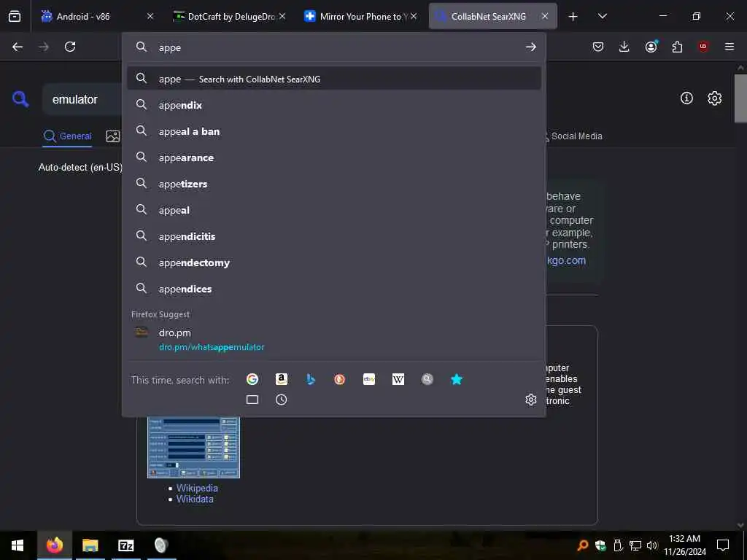Viewport: 747px width, 560px height.
Task: Select the General search category
Action: pyautogui.click(x=67, y=136)
